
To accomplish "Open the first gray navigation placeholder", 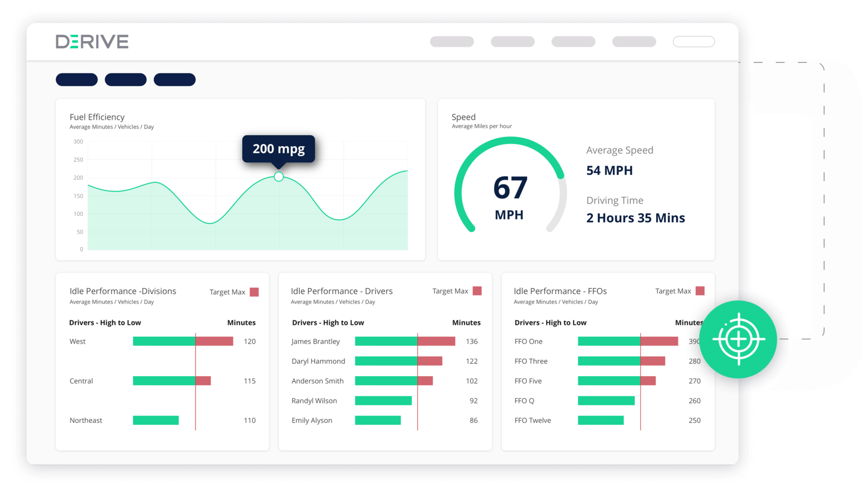I will tap(452, 42).
